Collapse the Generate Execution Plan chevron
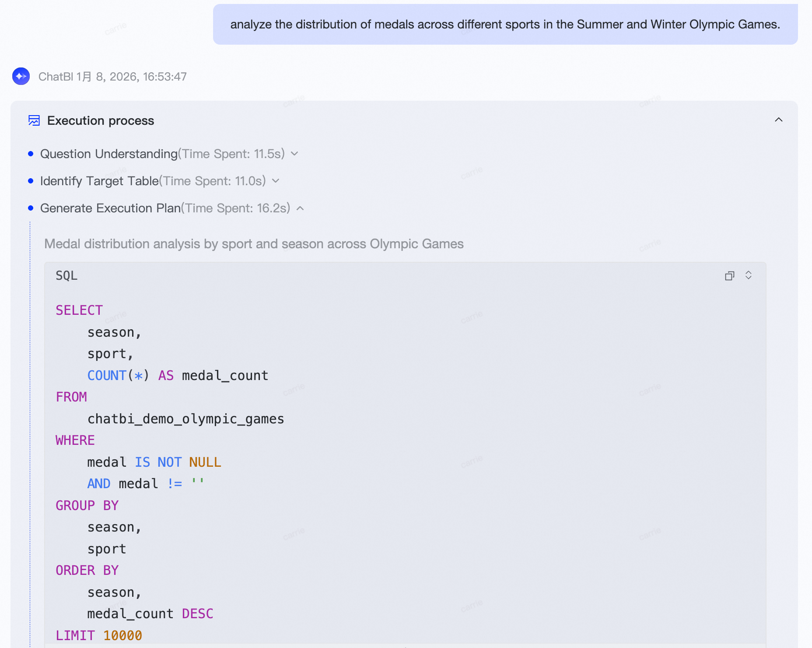Screen dimensions: 812x648 (300, 208)
